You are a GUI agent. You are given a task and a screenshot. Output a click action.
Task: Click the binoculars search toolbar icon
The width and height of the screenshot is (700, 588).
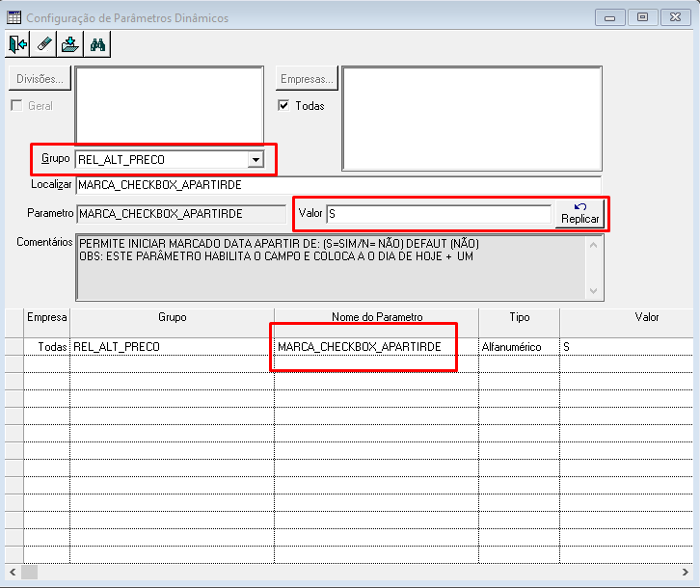tap(97, 44)
